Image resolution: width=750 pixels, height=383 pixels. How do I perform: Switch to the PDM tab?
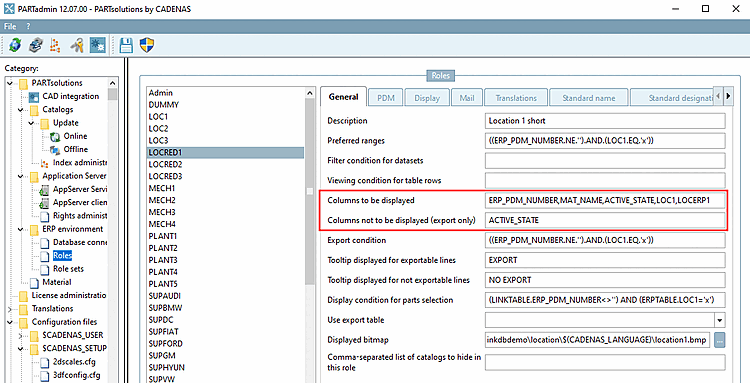(385, 98)
